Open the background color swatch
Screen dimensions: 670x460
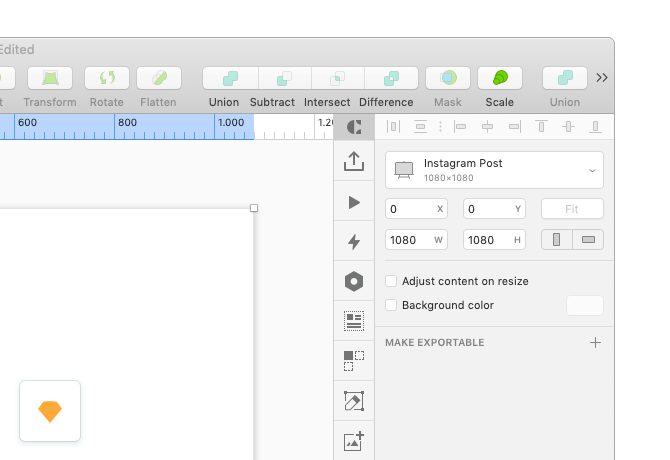coord(585,305)
